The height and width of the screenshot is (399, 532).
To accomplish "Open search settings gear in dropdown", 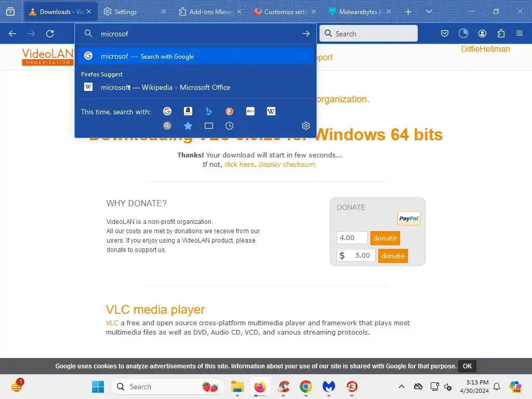I will click(x=305, y=126).
